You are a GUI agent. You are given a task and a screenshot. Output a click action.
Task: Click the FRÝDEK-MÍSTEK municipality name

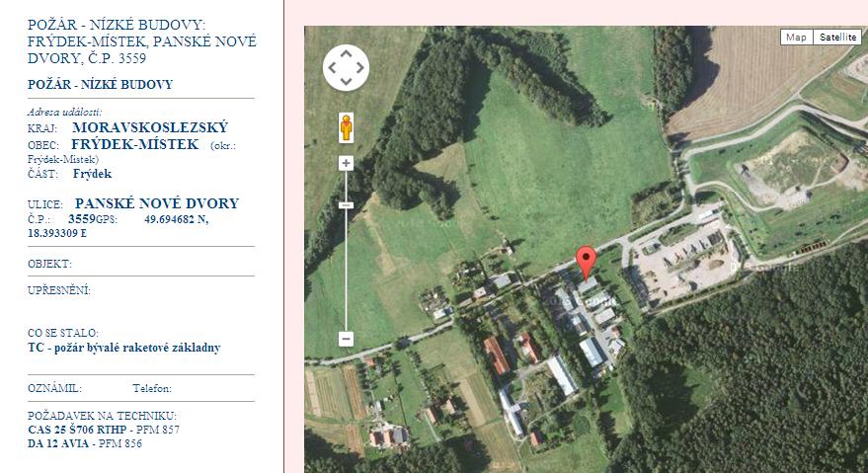(x=135, y=144)
